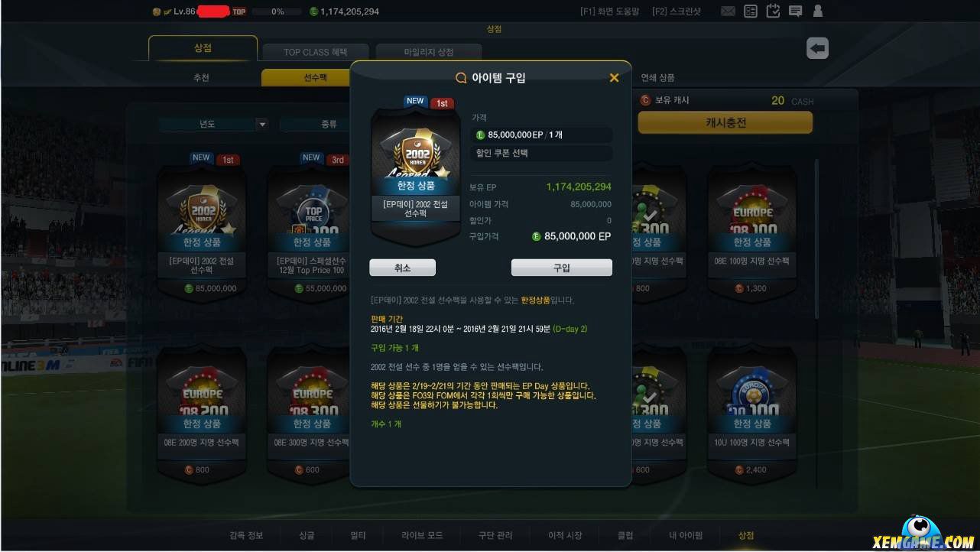Open the mail envelope icon
The width and height of the screenshot is (980, 552).
728,11
